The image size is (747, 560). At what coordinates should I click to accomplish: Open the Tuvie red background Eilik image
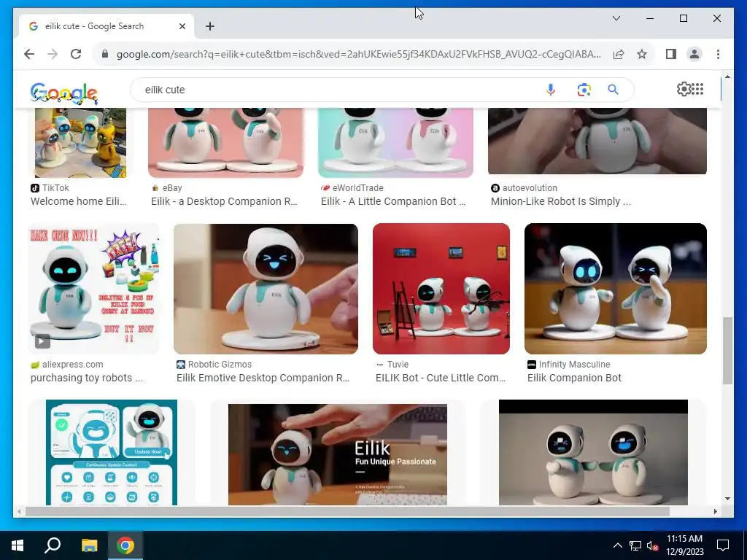[441, 289]
